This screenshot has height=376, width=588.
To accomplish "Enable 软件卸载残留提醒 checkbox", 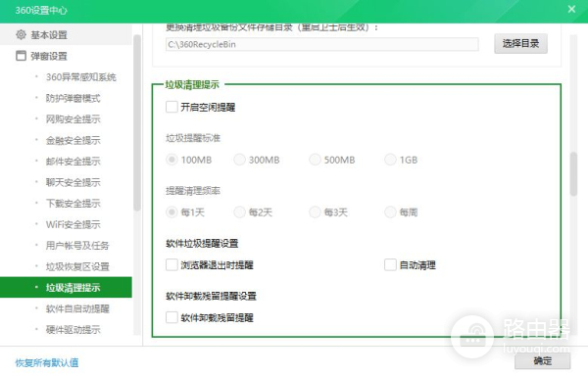I will [171, 317].
